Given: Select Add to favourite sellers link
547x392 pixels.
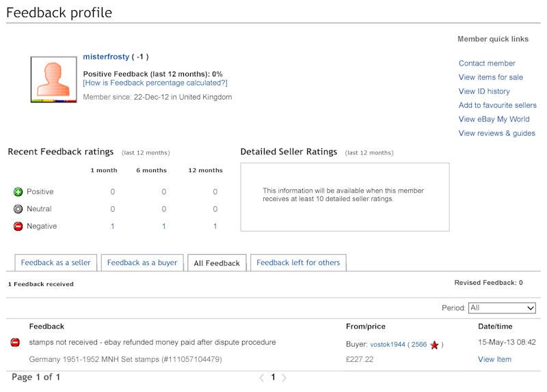Looking at the screenshot, I should [x=498, y=105].
